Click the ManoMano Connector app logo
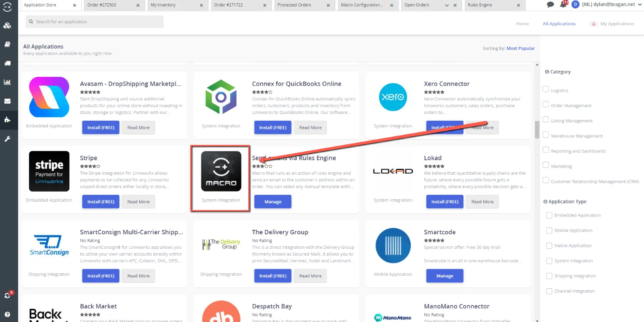The image size is (644, 322). tap(393, 318)
